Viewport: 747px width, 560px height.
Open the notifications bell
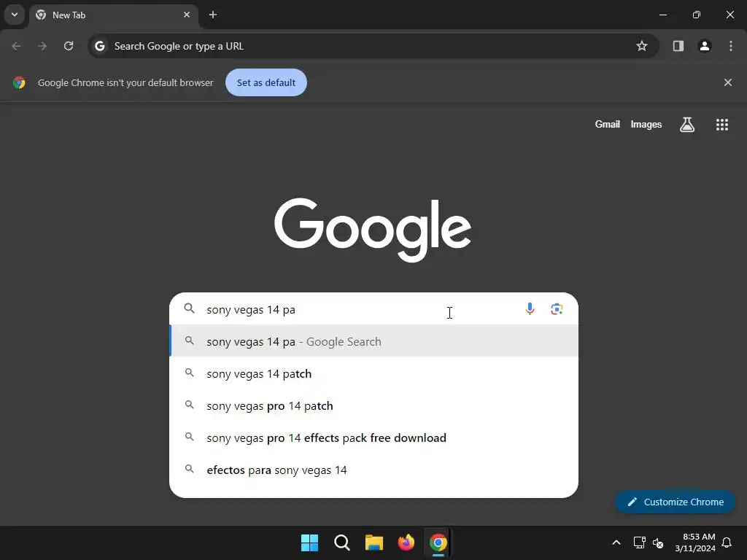coord(727,542)
